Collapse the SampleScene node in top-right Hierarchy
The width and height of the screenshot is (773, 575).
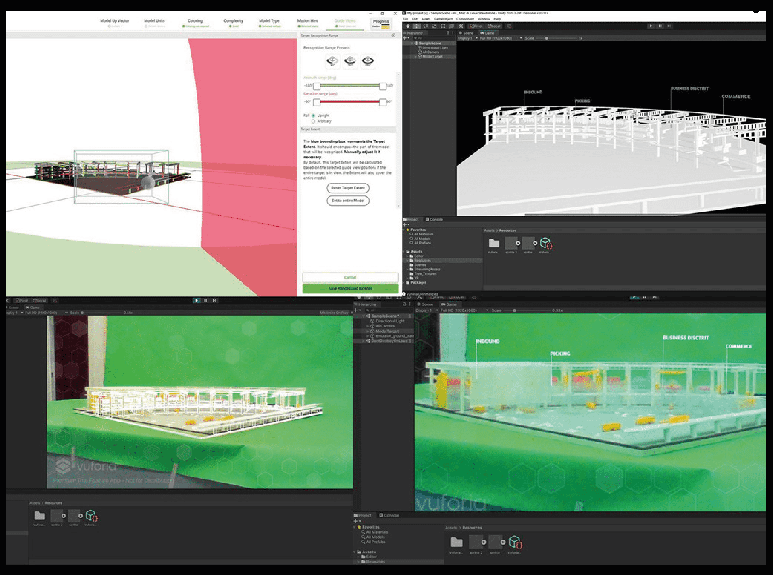(413, 43)
